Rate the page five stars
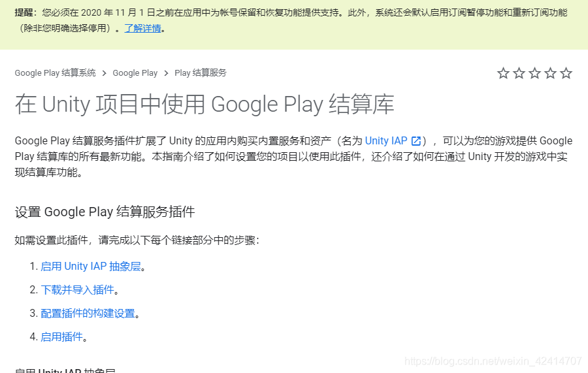Viewport: 588px width, 373px height. pyautogui.click(x=566, y=73)
